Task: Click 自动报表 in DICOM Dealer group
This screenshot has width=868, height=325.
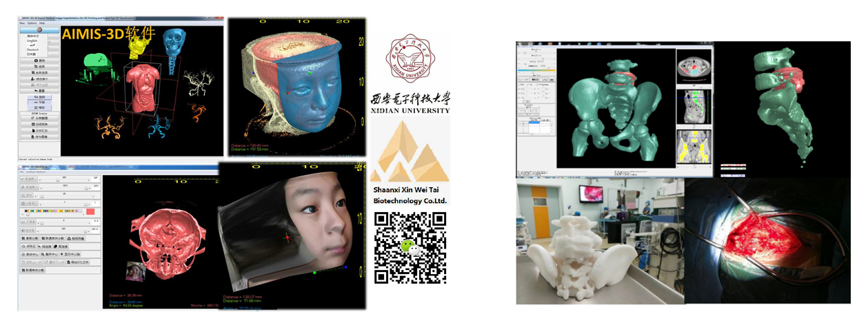Action: tap(41, 124)
